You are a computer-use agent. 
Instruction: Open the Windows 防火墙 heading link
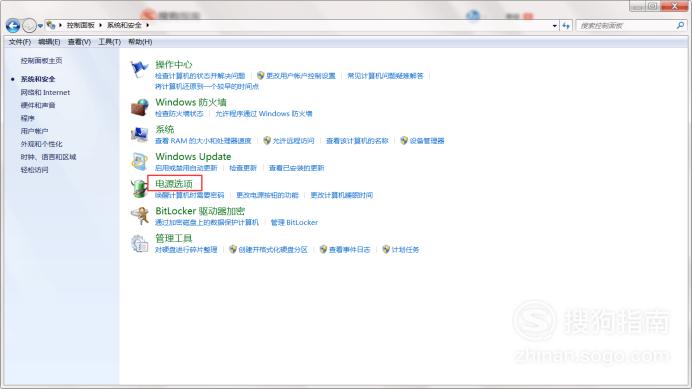coord(191,102)
